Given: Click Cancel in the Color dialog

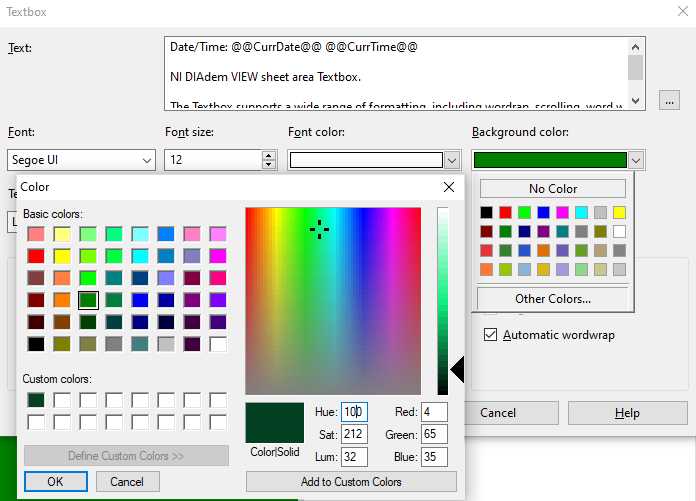Looking at the screenshot, I should point(127,482).
